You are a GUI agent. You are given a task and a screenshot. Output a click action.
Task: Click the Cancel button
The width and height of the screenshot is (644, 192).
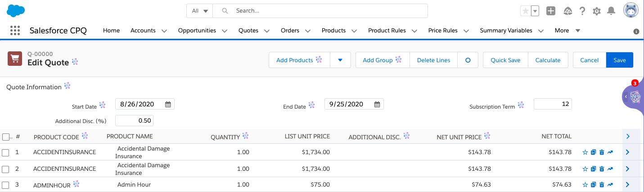(x=589, y=60)
